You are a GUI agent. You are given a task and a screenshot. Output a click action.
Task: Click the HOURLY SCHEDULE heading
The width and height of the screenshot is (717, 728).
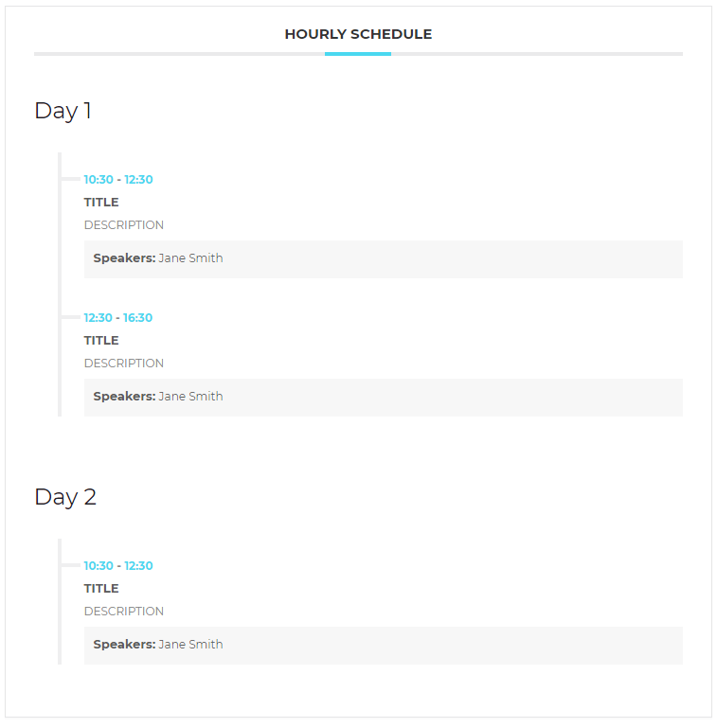tap(358, 34)
